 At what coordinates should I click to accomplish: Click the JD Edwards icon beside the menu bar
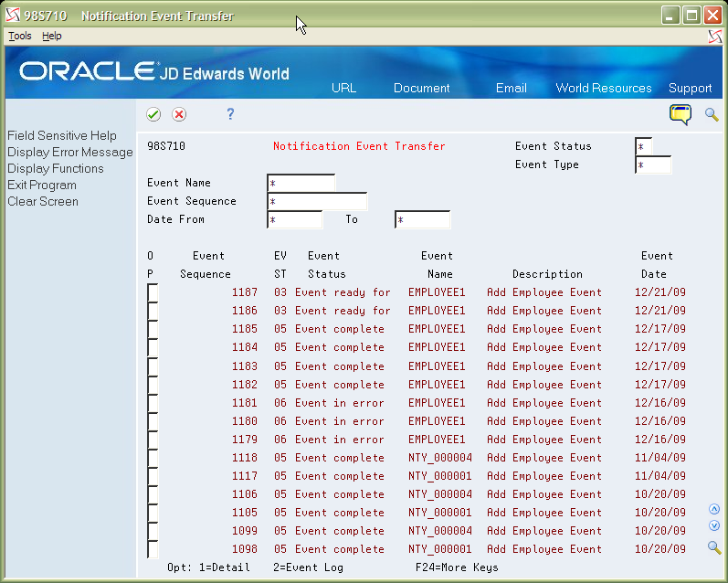[715, 37]
